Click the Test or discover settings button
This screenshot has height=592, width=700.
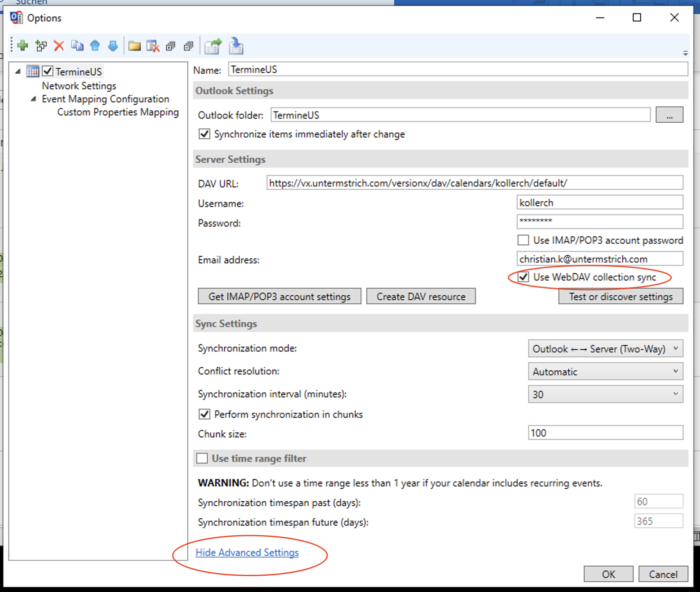pos(620,296)
